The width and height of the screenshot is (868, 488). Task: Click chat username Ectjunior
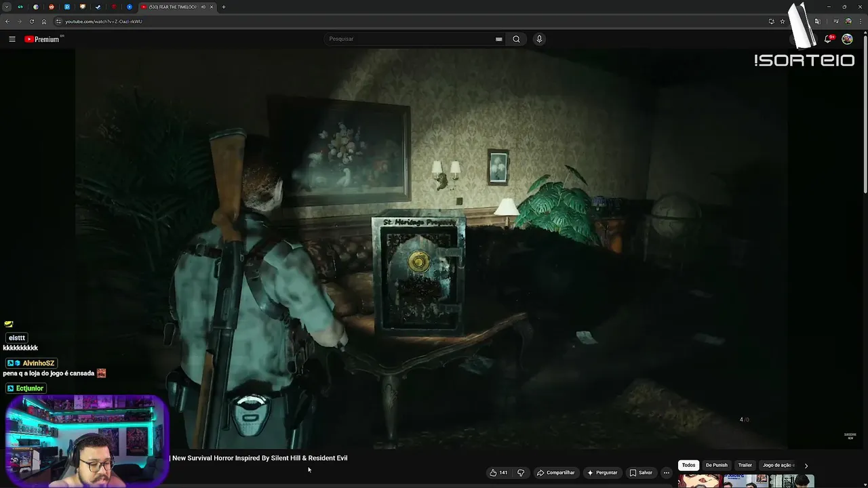(x=30, y=388)
